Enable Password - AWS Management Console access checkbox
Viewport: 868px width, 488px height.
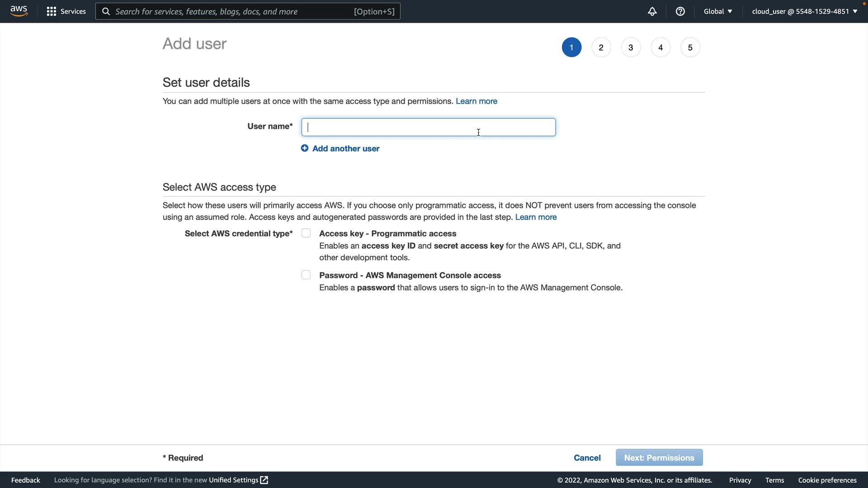click(306, 275)
